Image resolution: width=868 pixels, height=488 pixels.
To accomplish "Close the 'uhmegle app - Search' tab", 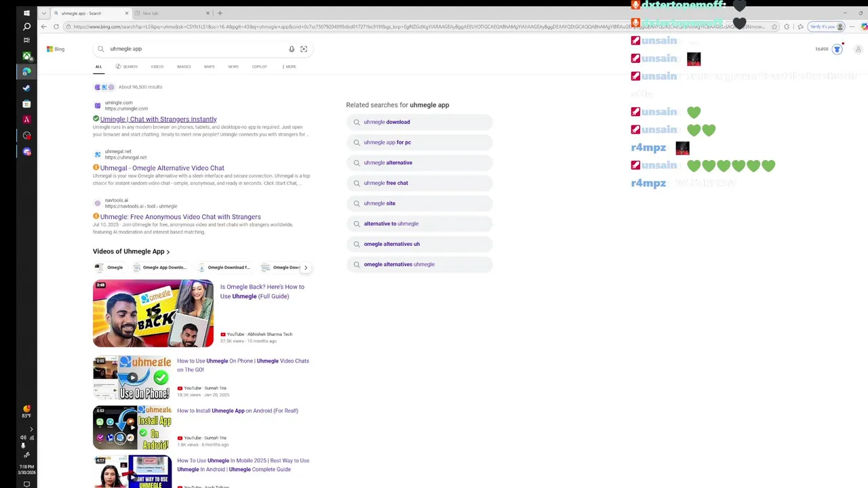I will [126, 13].
